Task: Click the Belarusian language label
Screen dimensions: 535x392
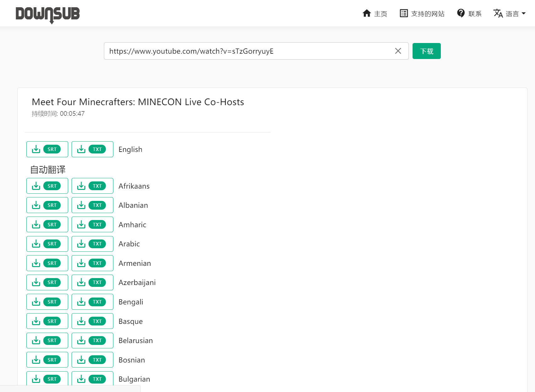Action: [136, 341]
